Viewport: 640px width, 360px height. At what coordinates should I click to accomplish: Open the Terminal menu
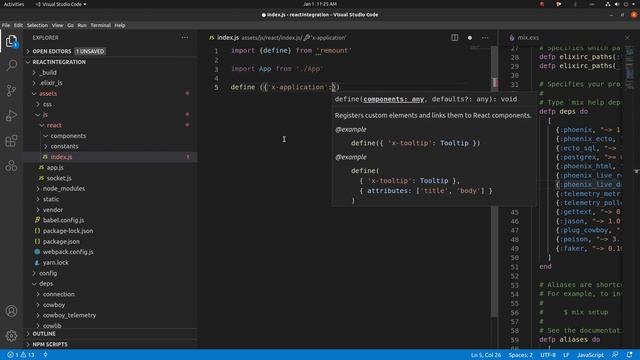pos(100,25)
